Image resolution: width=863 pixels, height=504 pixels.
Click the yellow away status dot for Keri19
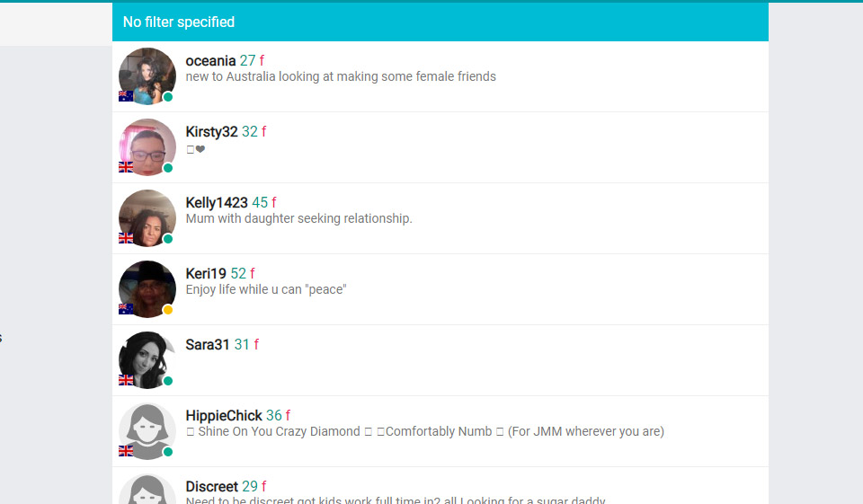tap(168, 310)
